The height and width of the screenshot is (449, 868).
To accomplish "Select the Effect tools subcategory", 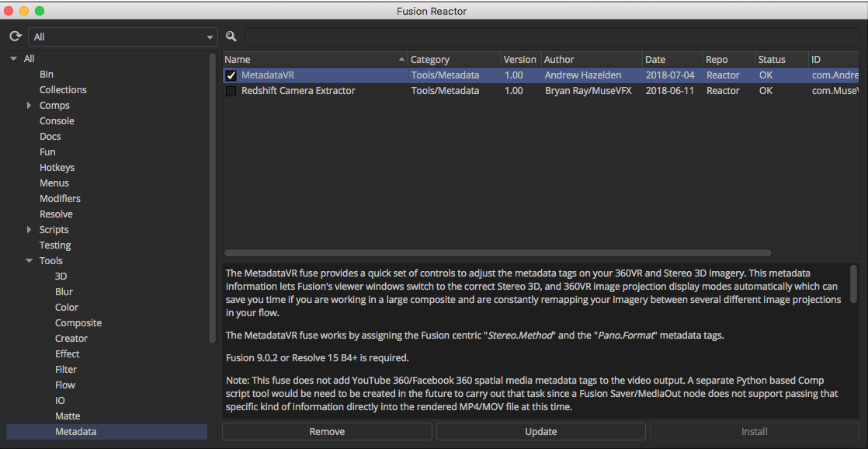I will coord(67,353).
